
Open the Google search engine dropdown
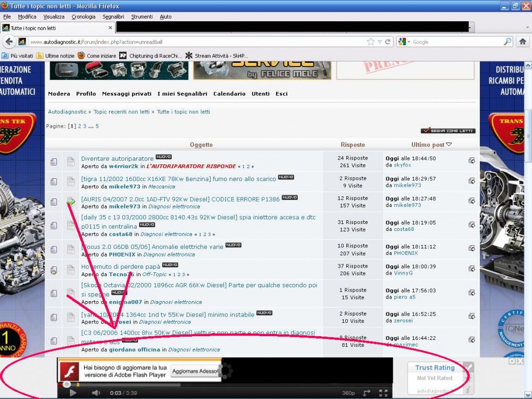(x=404, y=42)
